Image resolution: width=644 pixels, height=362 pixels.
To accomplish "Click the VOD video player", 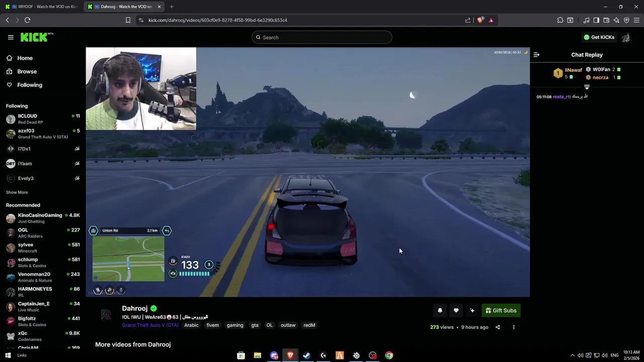I will pos(307,172).
